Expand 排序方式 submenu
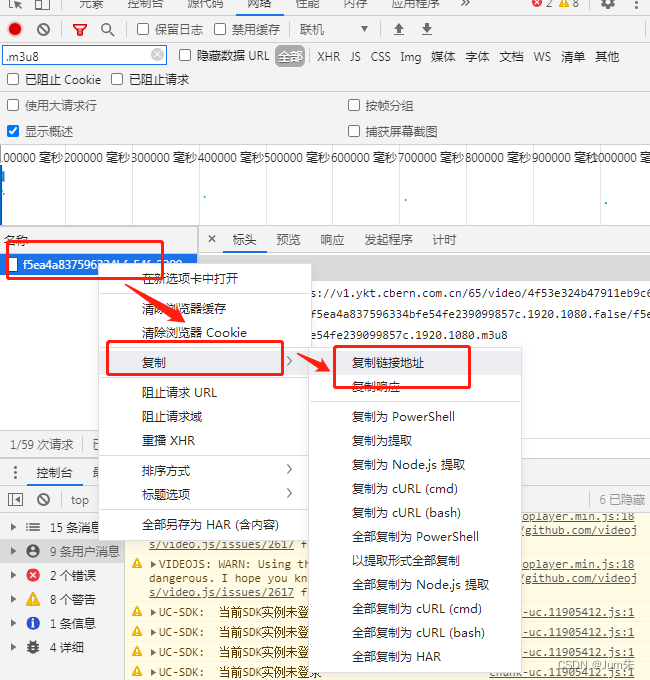 (204, 470)
